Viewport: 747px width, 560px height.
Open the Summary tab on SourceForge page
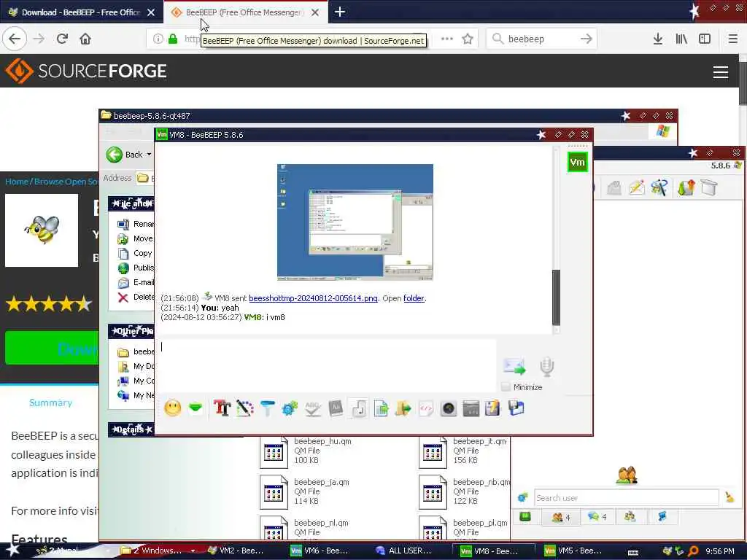tap(50, 402)
